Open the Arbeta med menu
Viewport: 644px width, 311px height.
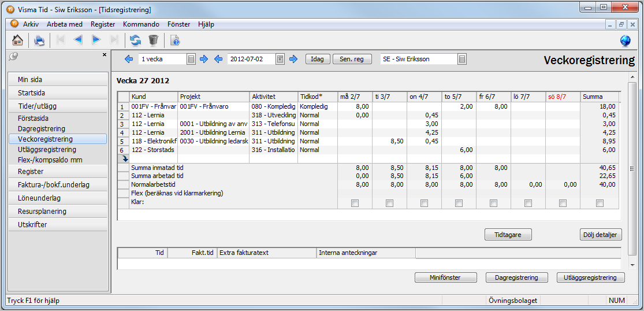tap(65, 24)
